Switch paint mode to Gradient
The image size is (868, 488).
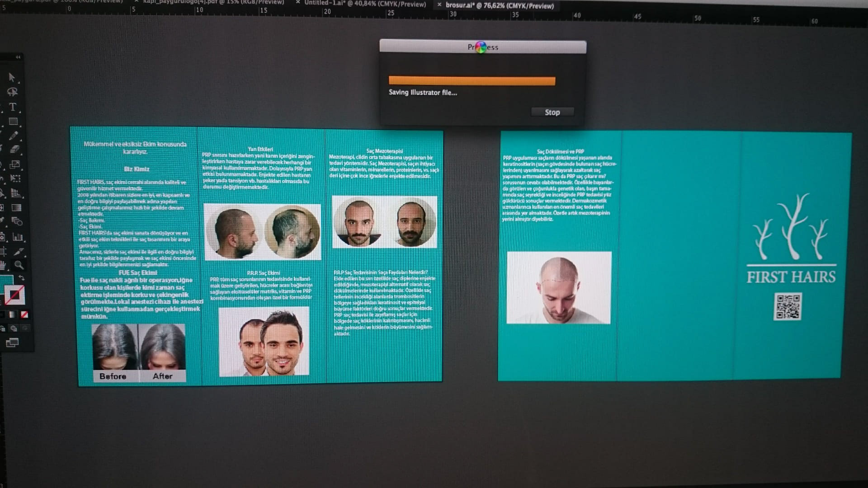pos(13,314)
